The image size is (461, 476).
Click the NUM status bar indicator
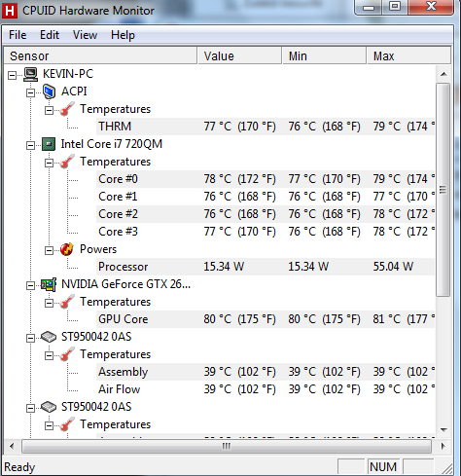point(383,467)
